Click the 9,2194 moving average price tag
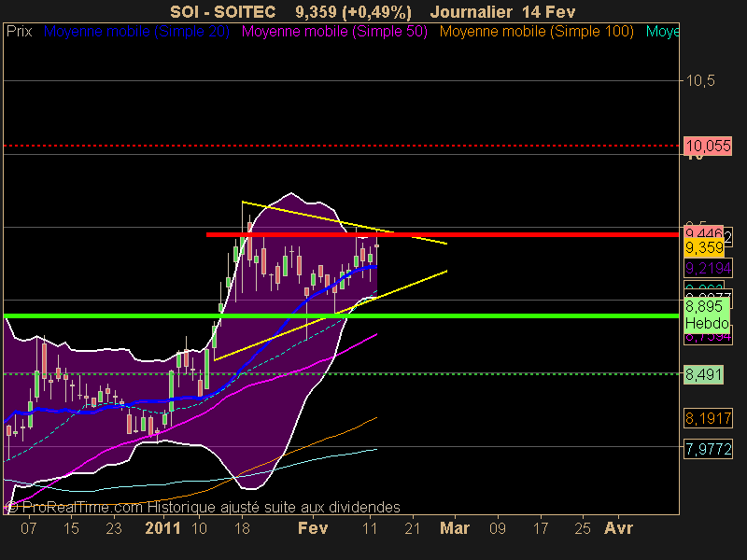Viewport: 747px width, 560px height. [708, 268]
